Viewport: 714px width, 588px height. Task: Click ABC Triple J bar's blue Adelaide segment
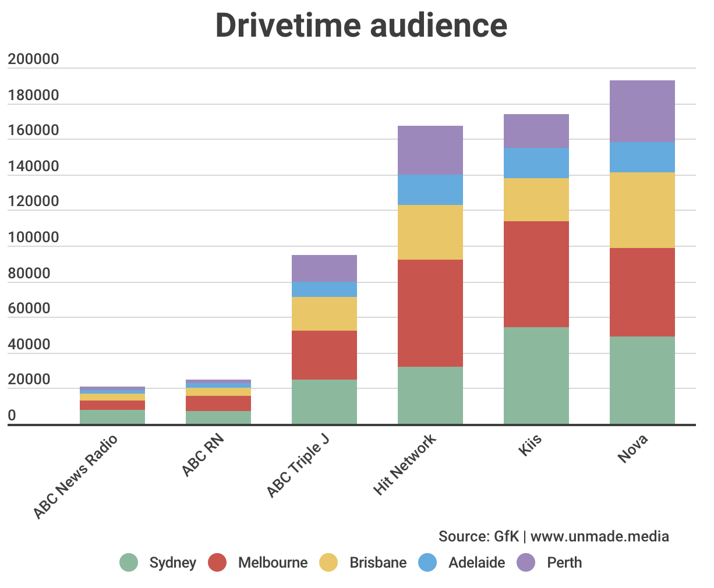pyautogui.click(x=324, y=289)
